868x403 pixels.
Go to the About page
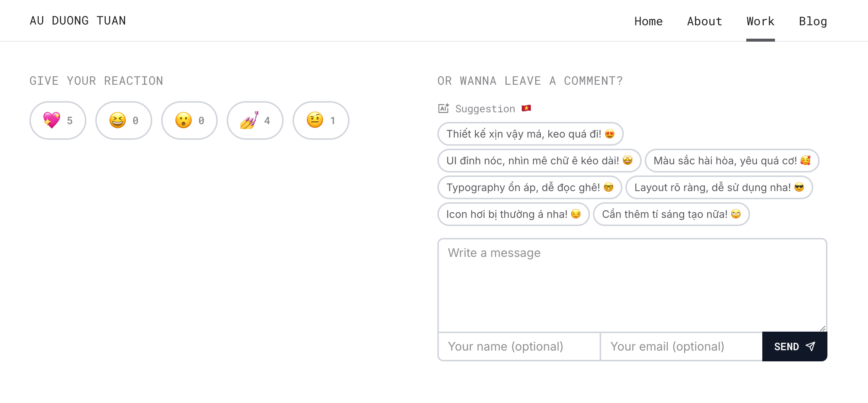point(705,21)
